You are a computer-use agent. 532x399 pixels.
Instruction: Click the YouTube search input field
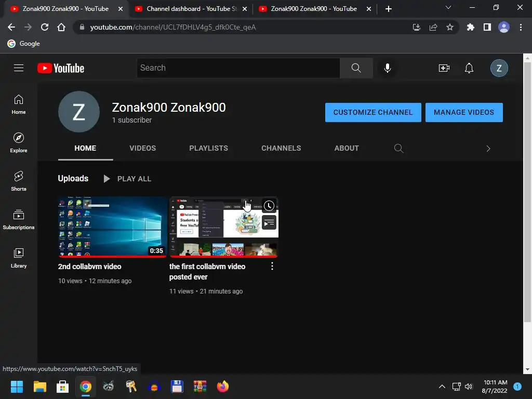point(238,68)
